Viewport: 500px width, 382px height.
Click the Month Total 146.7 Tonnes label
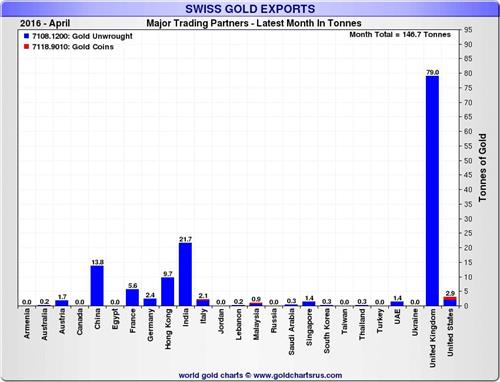point(400,35)
